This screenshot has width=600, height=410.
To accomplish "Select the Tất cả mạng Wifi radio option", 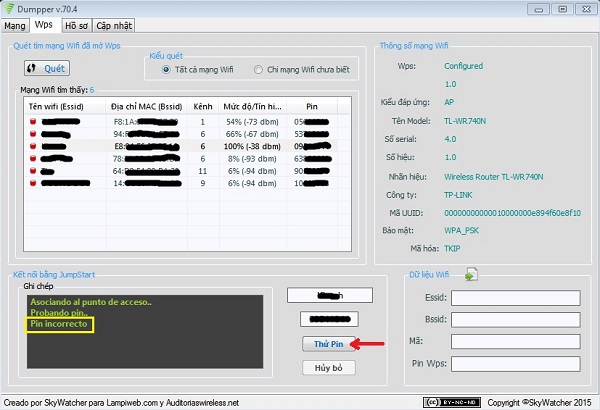I will [167, 70].
